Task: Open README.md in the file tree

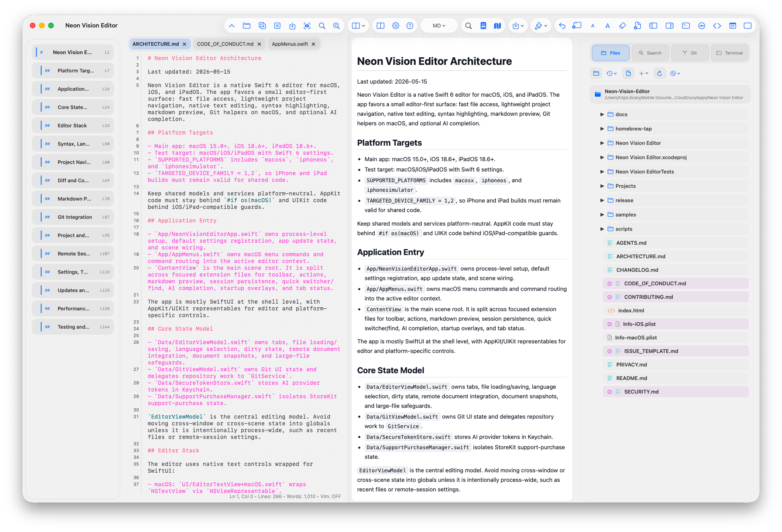Action: click(x=676, y=378)
